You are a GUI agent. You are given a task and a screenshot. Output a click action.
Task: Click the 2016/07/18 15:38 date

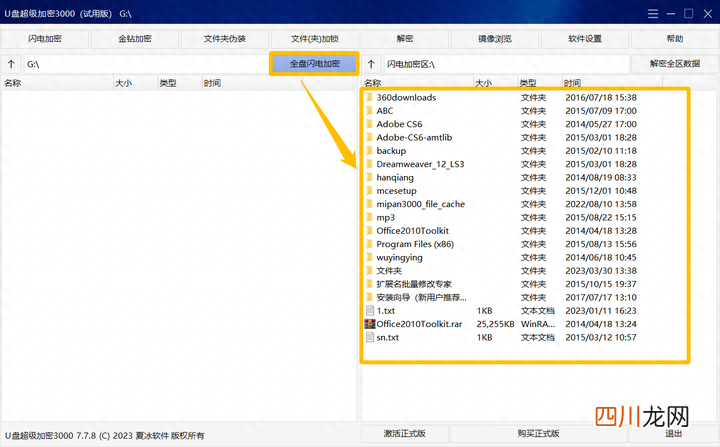[601, 97]
